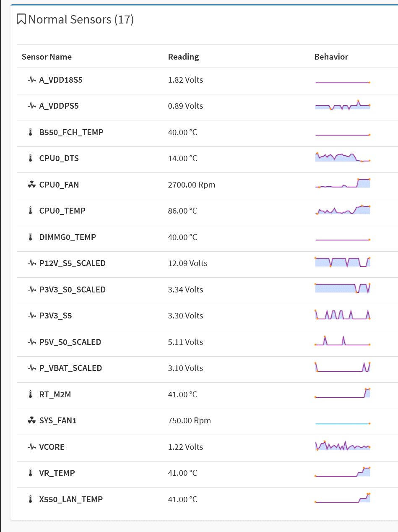Click the thermometer icon for X550_LAN_TEMP

click(x=30, y=499)
